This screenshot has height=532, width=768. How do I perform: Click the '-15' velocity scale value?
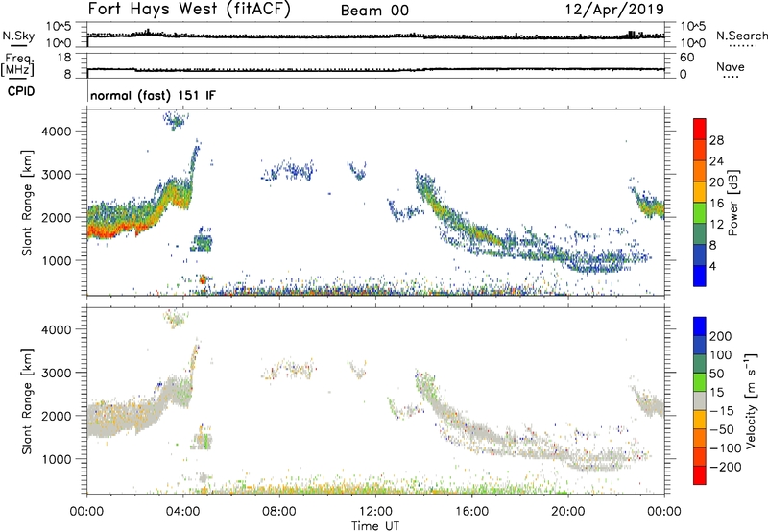coord(722,410)
